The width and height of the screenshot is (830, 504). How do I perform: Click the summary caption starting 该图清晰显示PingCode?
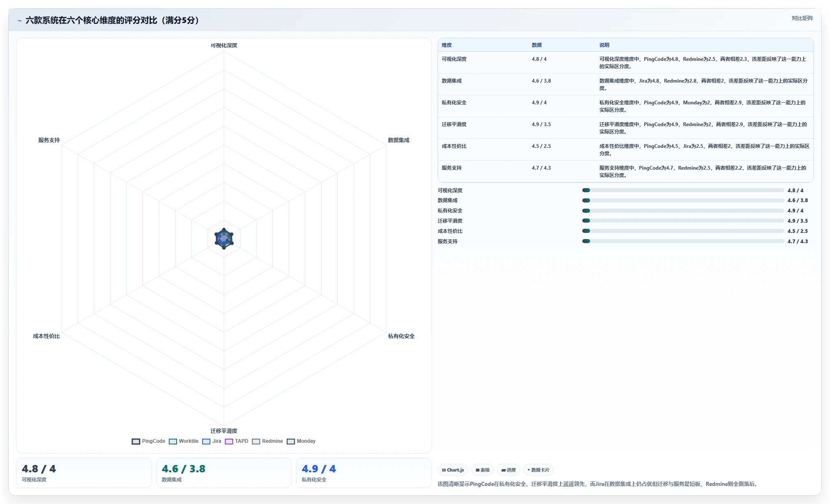[x=598, y=484]
